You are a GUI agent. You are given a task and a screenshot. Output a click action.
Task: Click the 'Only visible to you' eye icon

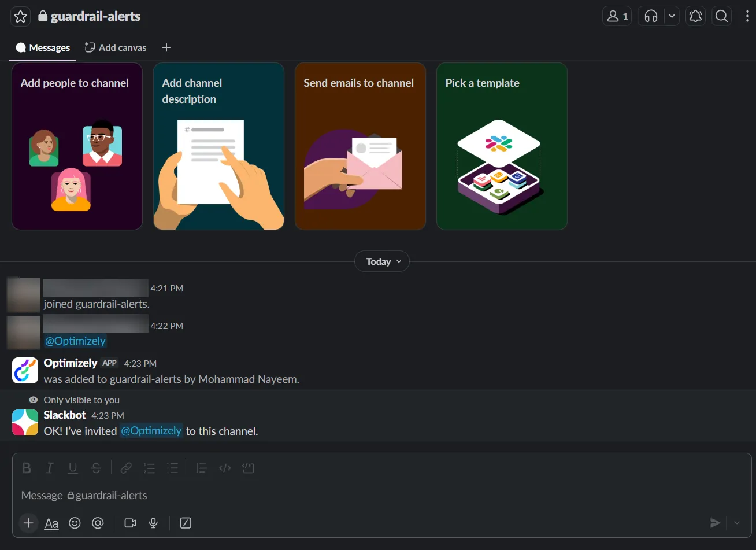[x=34, y=400]
